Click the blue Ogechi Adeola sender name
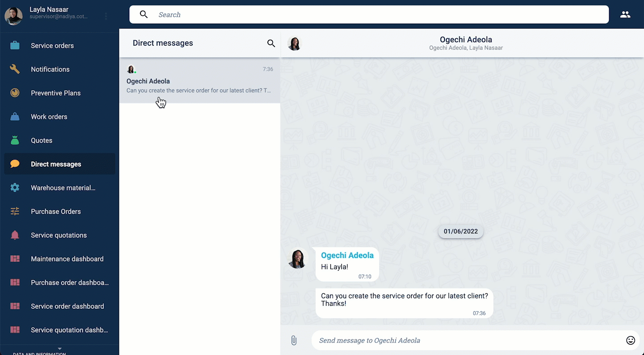The width and height of the screenshot is (644, 355). (347, 255)
